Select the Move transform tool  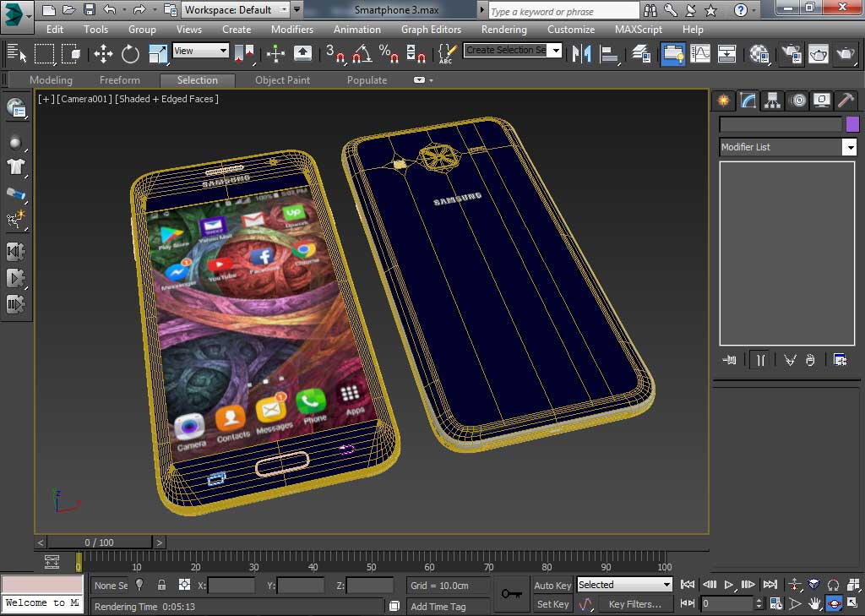tap(103, 54)
